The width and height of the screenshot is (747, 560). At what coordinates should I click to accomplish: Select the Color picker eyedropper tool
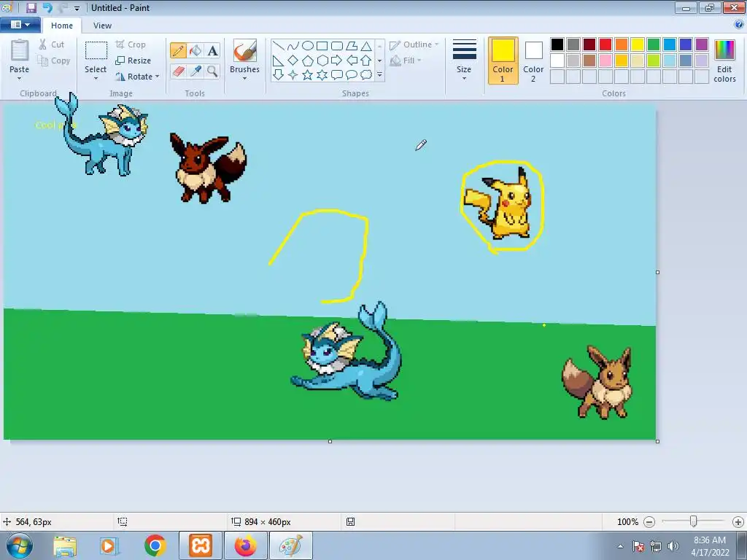click(196, 71)
